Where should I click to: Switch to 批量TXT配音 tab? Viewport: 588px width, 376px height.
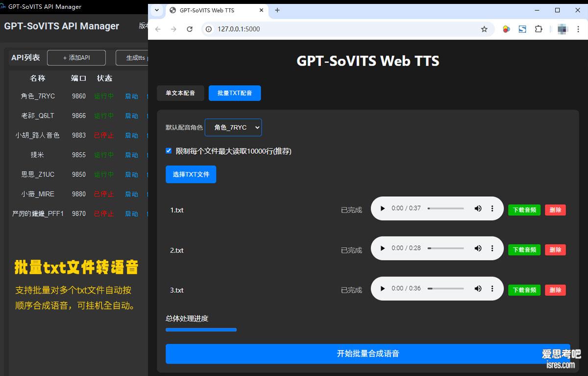tap(235, 93)
